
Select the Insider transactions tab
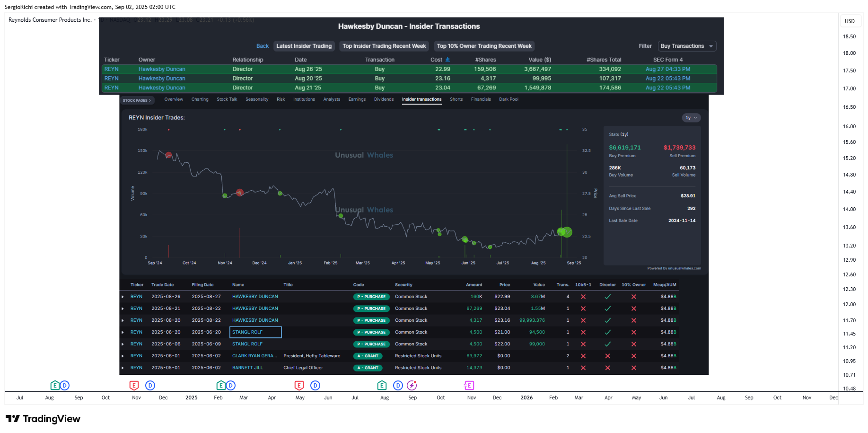pyautogui.click(x=421, y=99)
